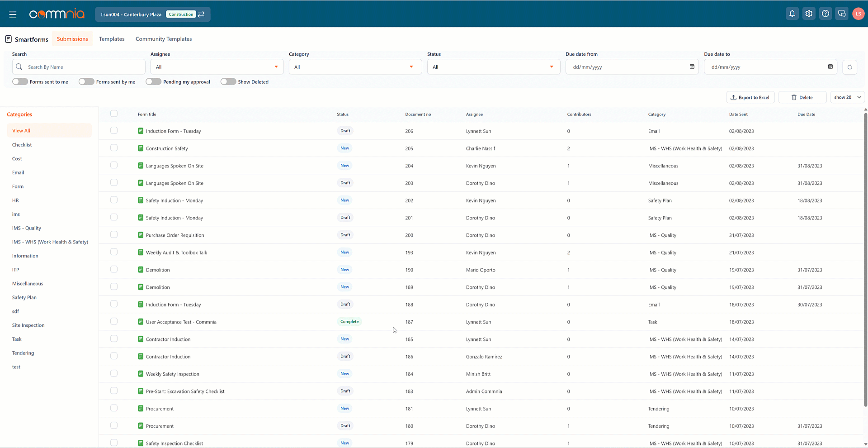
Task: Select the IMS - Quality category
Action: pyautogui.click(x=27, y=228)
